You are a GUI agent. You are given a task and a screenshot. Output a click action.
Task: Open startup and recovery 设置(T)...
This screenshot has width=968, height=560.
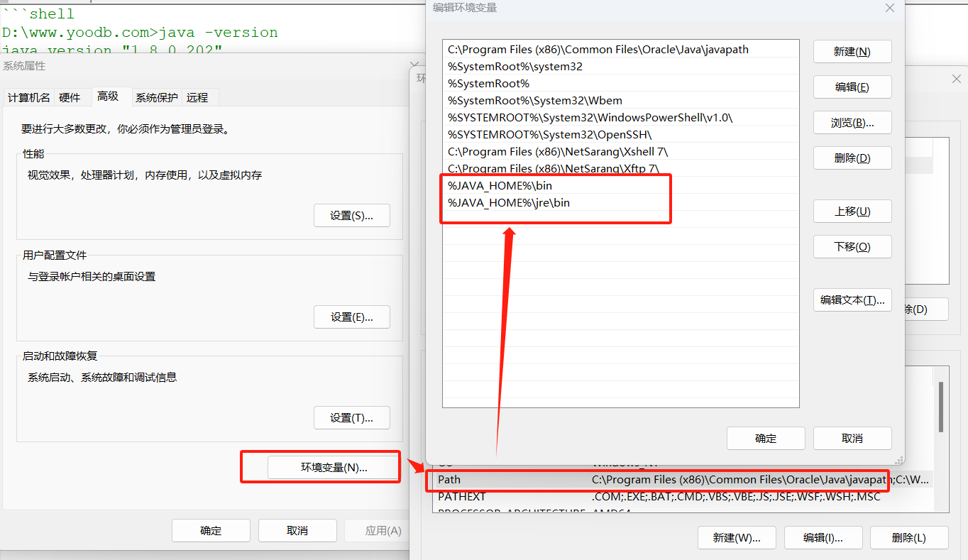[x=352, y=418]
